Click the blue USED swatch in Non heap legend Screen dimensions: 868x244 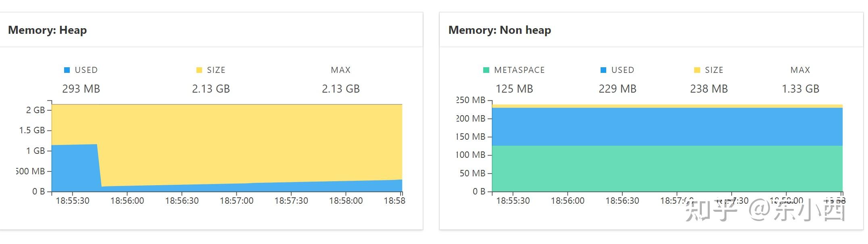point(603,70)
